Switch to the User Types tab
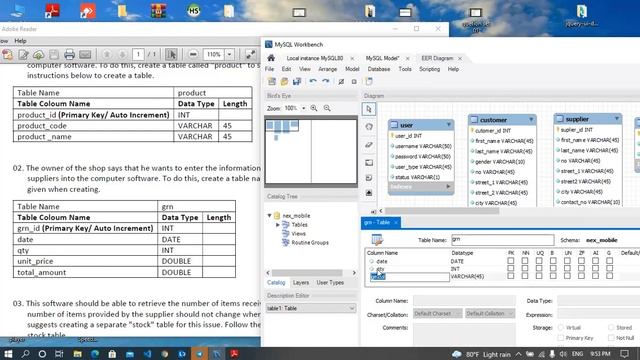 click(x=330, y=282)
